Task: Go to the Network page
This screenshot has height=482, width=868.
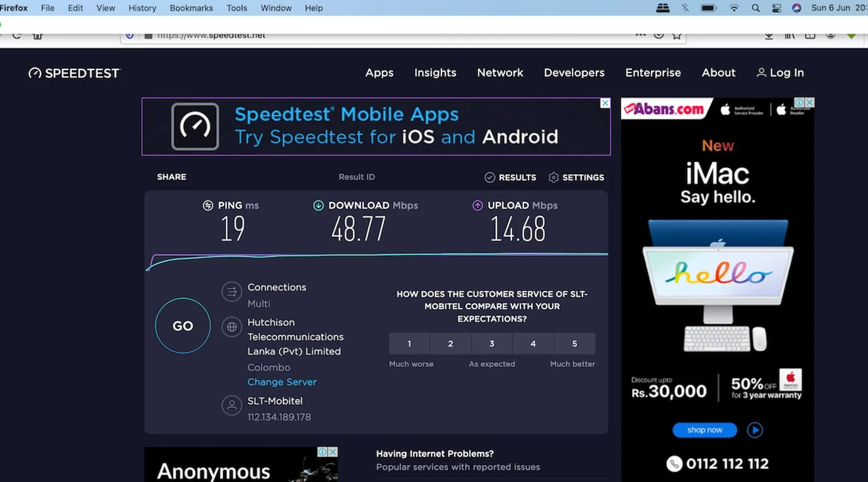Action: point(500,73)
